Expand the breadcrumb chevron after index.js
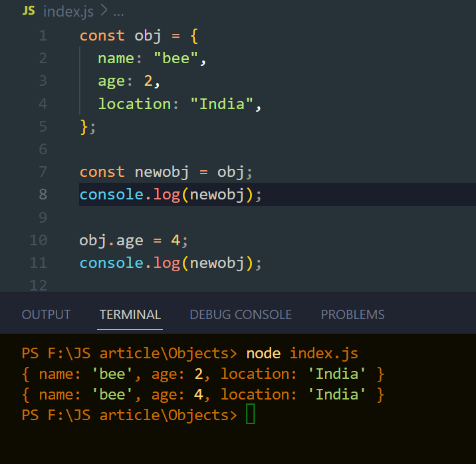Image resolution: width=476 pixels, height=464 pixels. click(x=104, y=11)
